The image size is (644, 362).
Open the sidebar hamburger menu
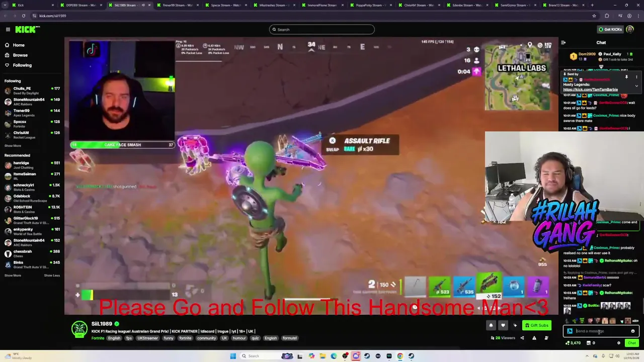tap(8, 30)
